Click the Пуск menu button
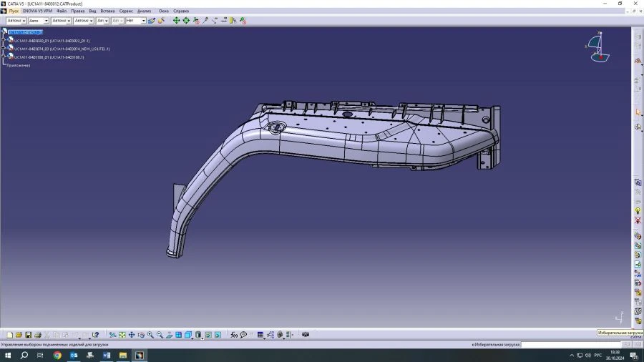Screen dimensions: 644x362 pos(14,11)
